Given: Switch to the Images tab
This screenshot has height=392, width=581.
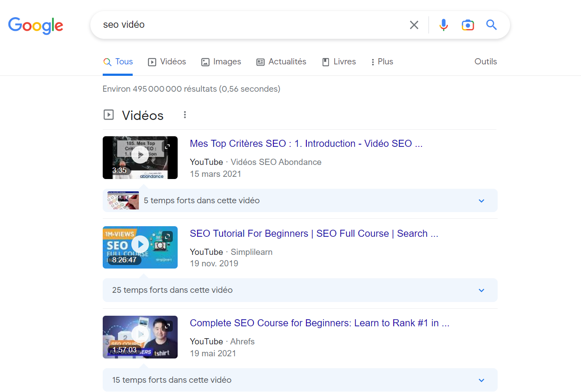Looking at the screenshot, I should pyautogui.click(x=221, y=62).
